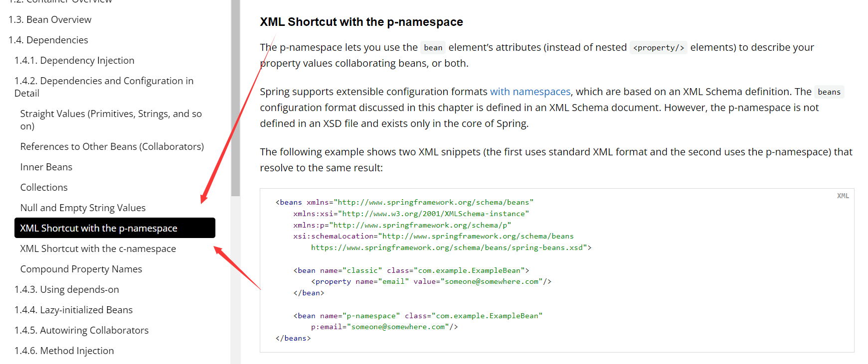Open References to Other Beans (Collaborators)
The width and height of the screenshot is (868, 364).
click(112, 146)
